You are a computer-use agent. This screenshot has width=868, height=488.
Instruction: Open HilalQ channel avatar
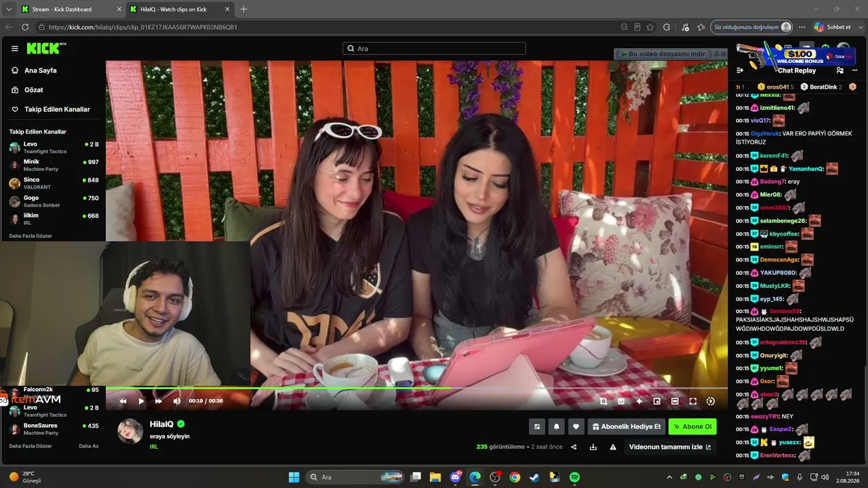coord(130,431)
